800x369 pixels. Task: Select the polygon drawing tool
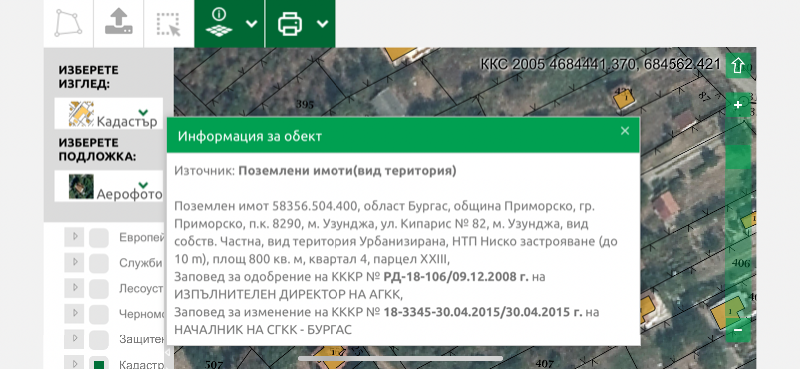tap(68, 23)
